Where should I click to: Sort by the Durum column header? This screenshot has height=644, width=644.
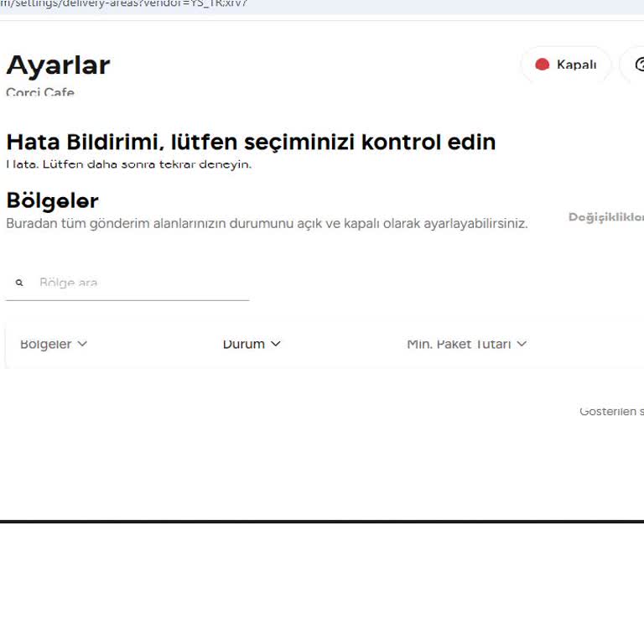[252, 344]
